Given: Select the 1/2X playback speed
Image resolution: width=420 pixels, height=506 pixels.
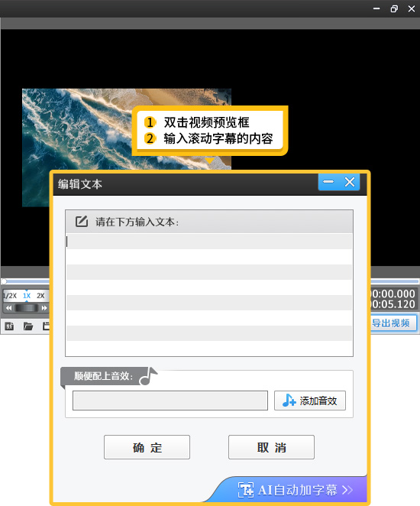Looking at the screenshot, I should point(10,296).
